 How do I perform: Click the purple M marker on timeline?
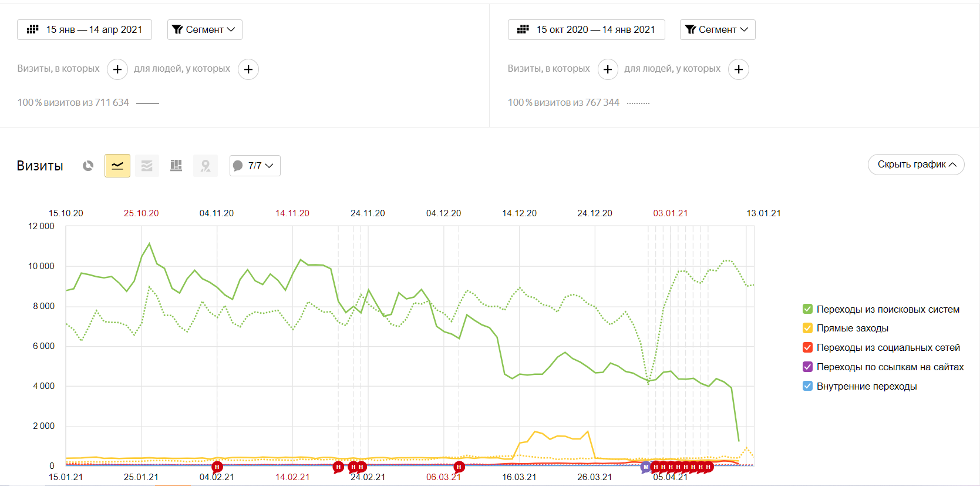point(646,467)
